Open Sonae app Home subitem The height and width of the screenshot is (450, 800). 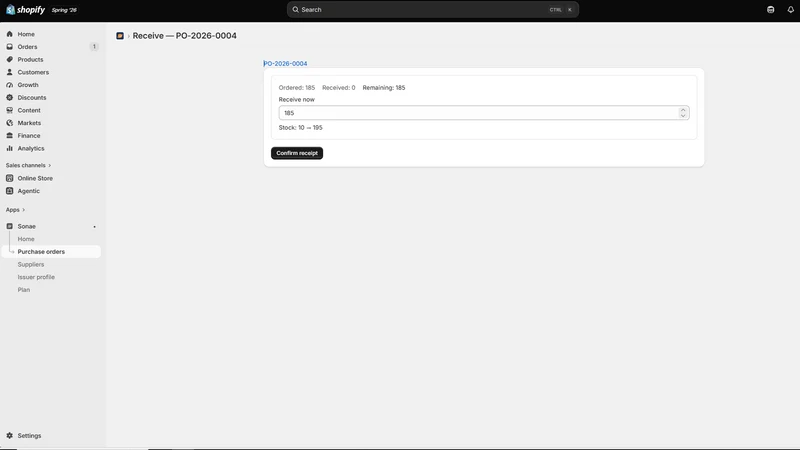(26, 239)
